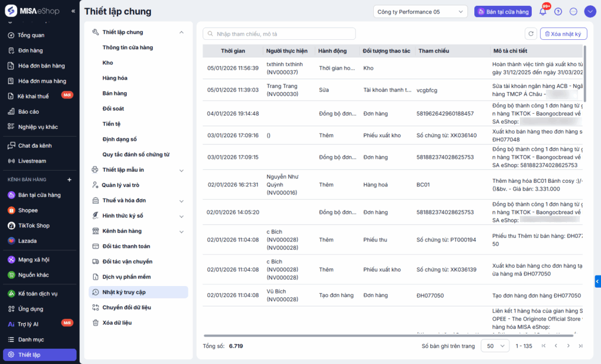The height and width of the screenshot is (364, 601).
Task: Expand the Thuế và hóa đơn section
Action: (181, 200)
